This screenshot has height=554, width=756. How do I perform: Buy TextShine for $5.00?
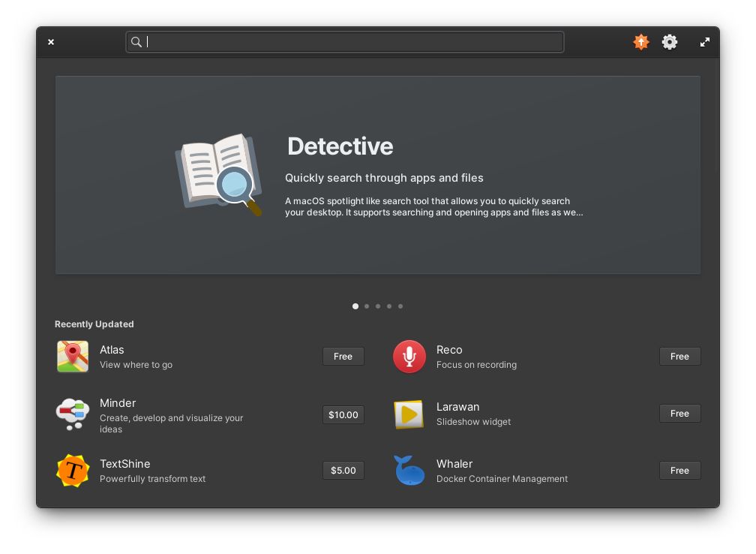coord(343,470)
